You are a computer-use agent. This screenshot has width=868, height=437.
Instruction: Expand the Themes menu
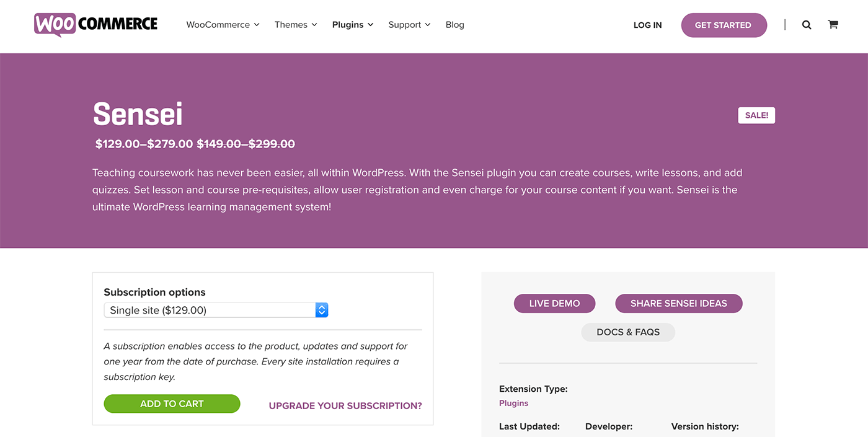(296, 25)
